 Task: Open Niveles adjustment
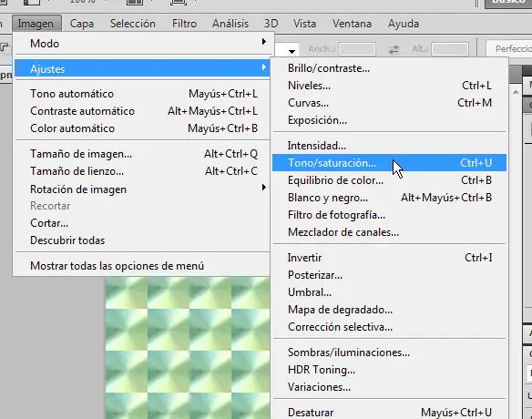(389, 86)
